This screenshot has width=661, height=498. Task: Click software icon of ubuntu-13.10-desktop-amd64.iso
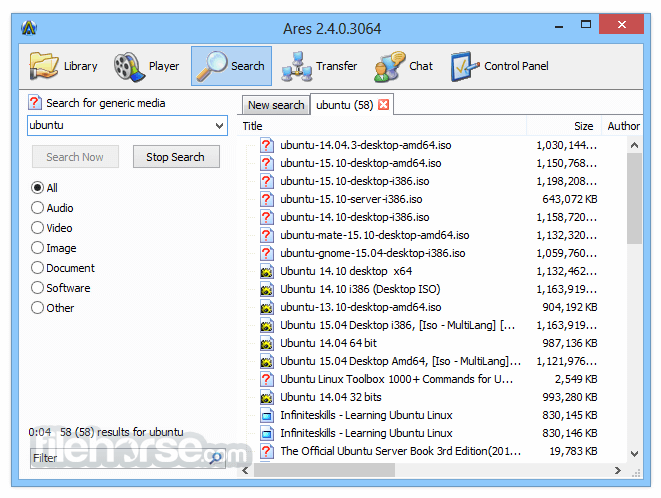tap(266, 307)
